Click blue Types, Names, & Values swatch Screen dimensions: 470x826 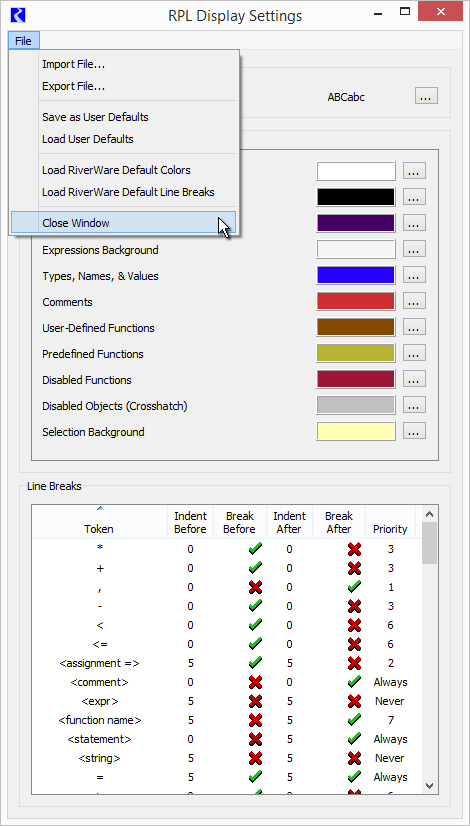point(356,276)
